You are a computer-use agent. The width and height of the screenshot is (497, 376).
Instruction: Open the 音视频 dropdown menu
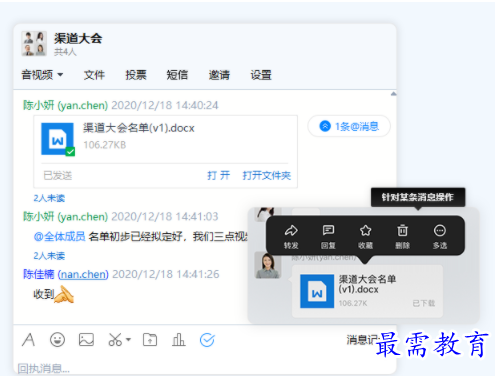42,75
